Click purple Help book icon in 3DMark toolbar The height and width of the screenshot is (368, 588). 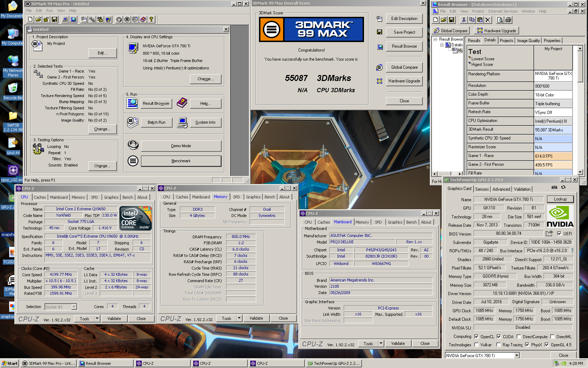coord(143,20)
